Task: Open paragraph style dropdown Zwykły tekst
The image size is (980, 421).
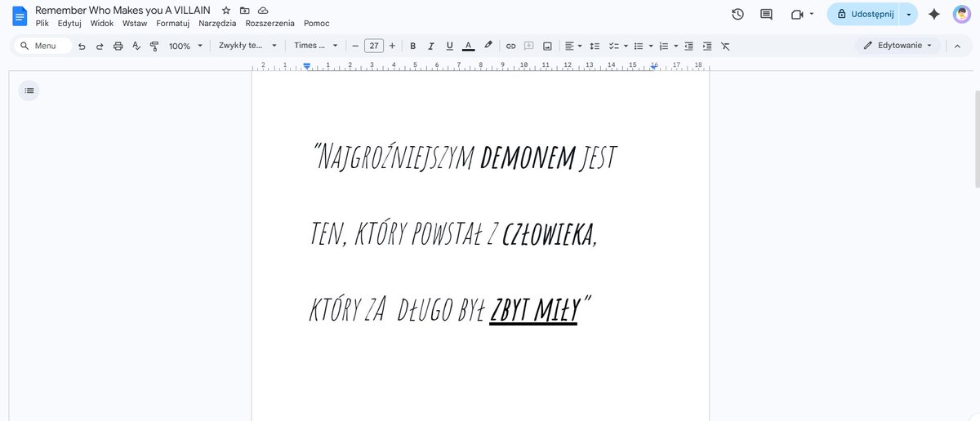Action: click(247, 46)
